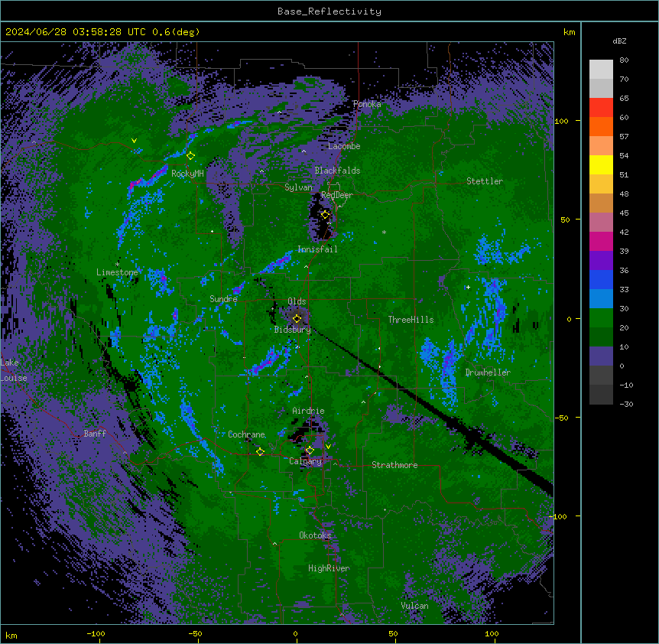Select the blue 33-36 dBZ legend swatch
The width and height of the screenshot is (659, 644).
click(601, 279)
